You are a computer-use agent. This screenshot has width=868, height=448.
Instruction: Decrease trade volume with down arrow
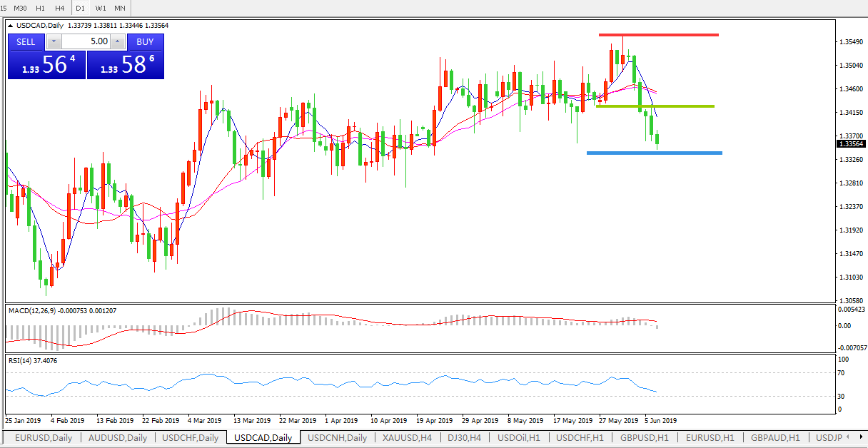pyautogui.click(x=54, y=42)
